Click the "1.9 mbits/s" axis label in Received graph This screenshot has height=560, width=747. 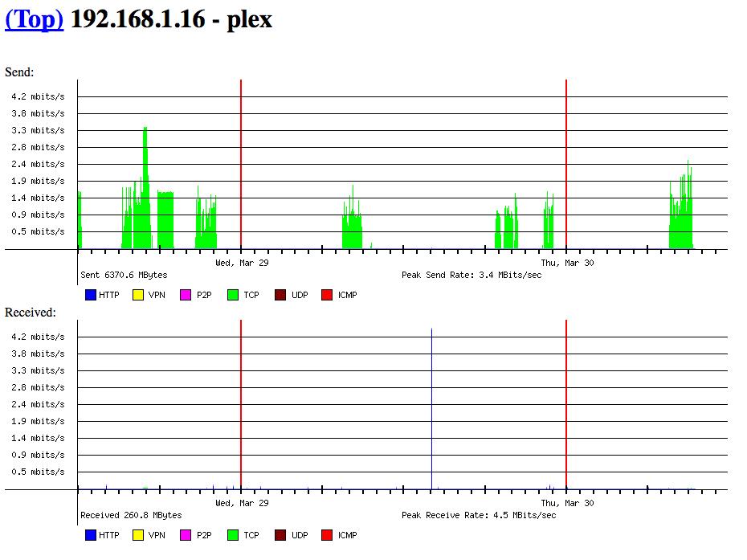(38, 421)
